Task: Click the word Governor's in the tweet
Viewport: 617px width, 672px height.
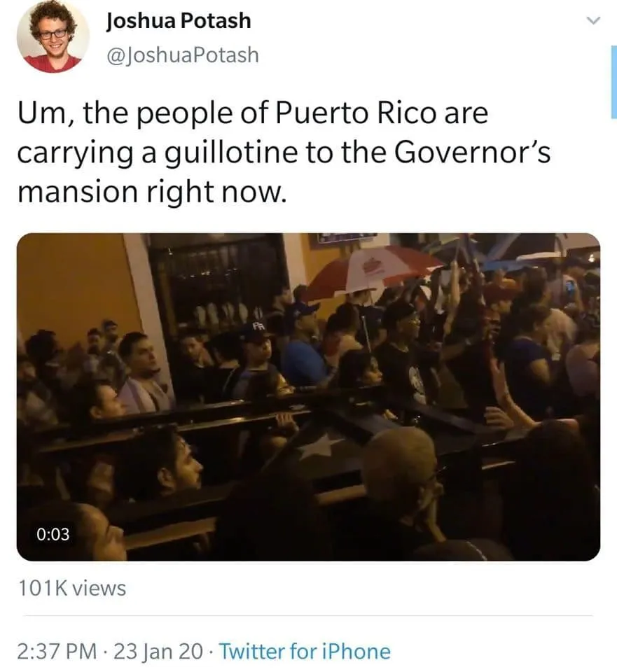Action: click(471, 153)
